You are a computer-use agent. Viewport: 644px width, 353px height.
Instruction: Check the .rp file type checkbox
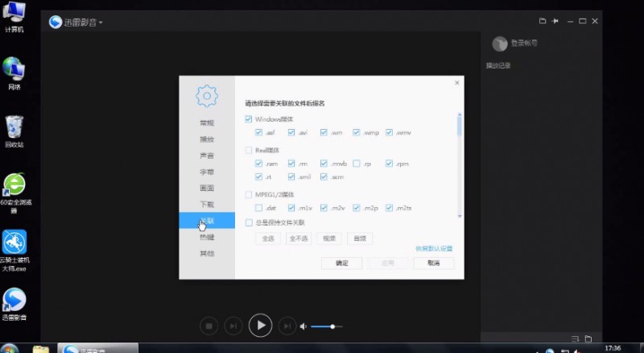356,164
